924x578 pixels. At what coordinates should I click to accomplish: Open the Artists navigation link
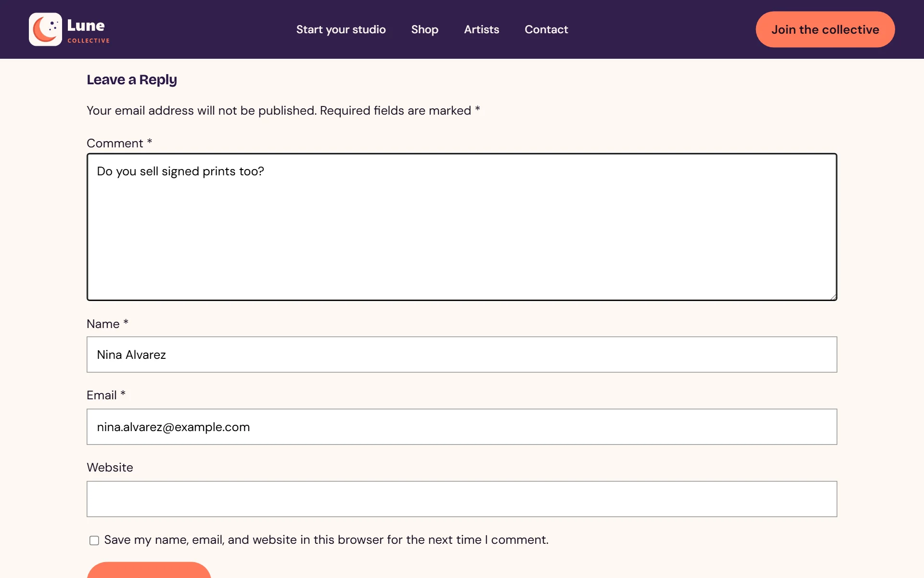(x=481, y=29)
